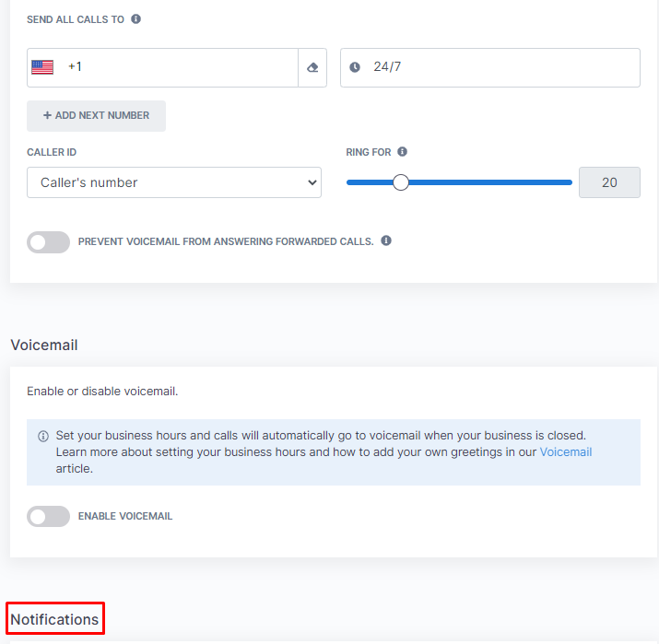Viewport: 659px width, 644px height.
Task: Click info icon beside Ring For
Action: (x=402, y=152)
